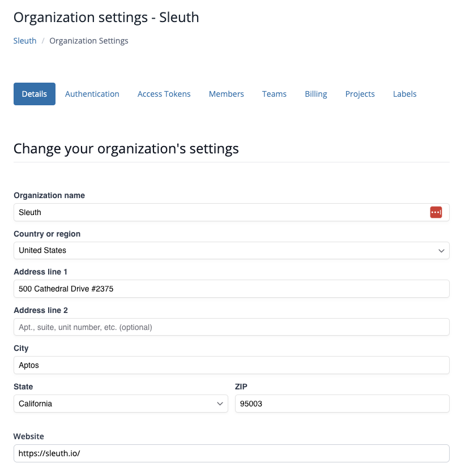
Task: Click the Country dropdown chevron arrow
Action: click(x=441, y=251)
